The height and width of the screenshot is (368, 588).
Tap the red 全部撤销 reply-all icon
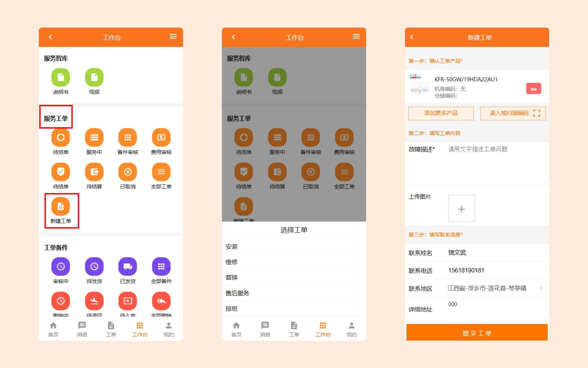click(x=161, y=301)
